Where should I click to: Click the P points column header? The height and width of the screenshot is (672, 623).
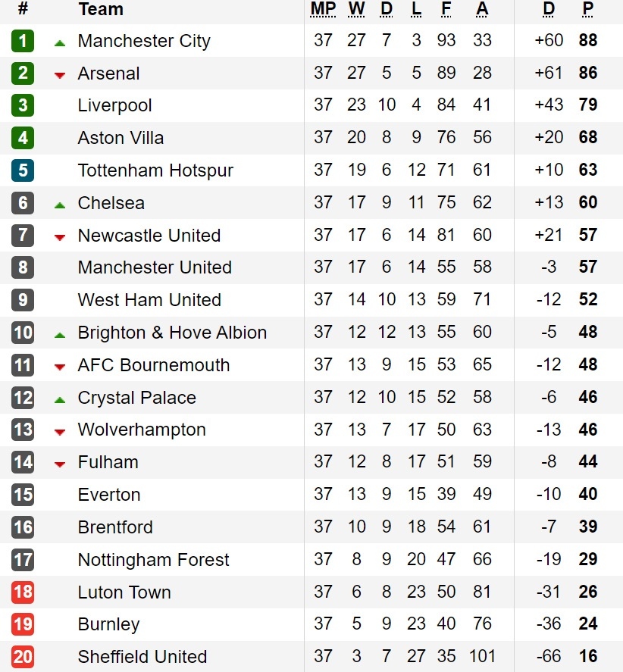[x=588, y=9]
